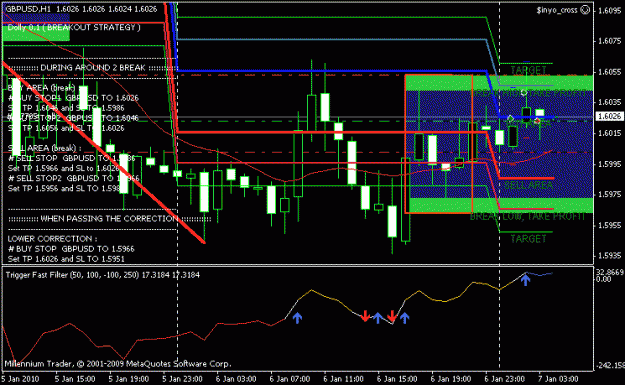The height and width of the screenshot is (385, 625).
Task: Click the 'BREAK HIGH, TAKE PROFIT' label
Action: coord(528,93)
